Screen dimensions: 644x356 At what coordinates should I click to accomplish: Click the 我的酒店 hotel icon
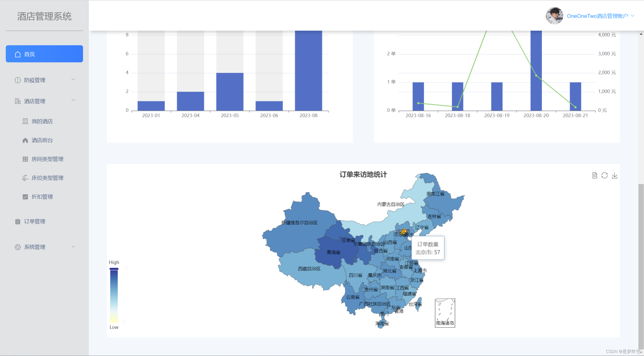(25, 121)
